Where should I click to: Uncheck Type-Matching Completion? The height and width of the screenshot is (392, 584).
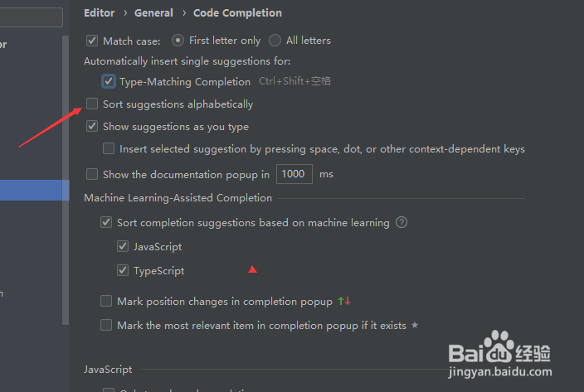click(109, 81)
